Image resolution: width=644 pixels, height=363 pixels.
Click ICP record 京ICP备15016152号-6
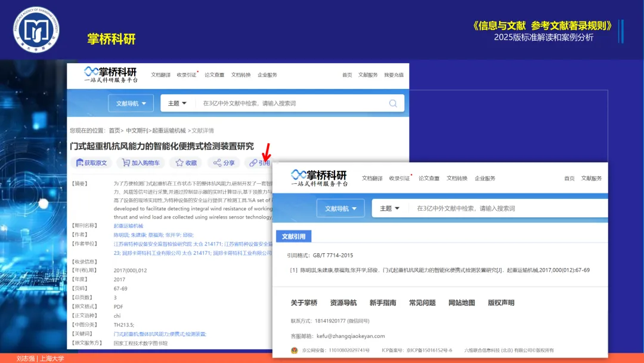click(x=429, y=350)
